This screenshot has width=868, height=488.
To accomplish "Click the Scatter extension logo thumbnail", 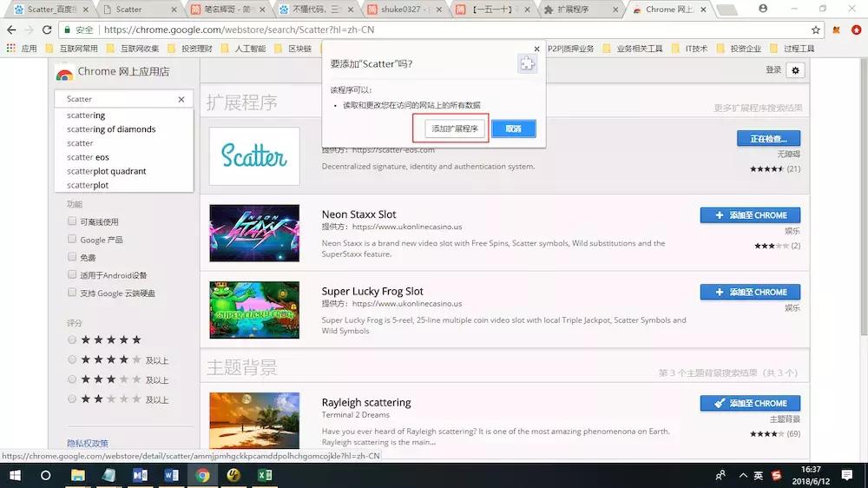I will pyautogui.click(x=254, y=156).
